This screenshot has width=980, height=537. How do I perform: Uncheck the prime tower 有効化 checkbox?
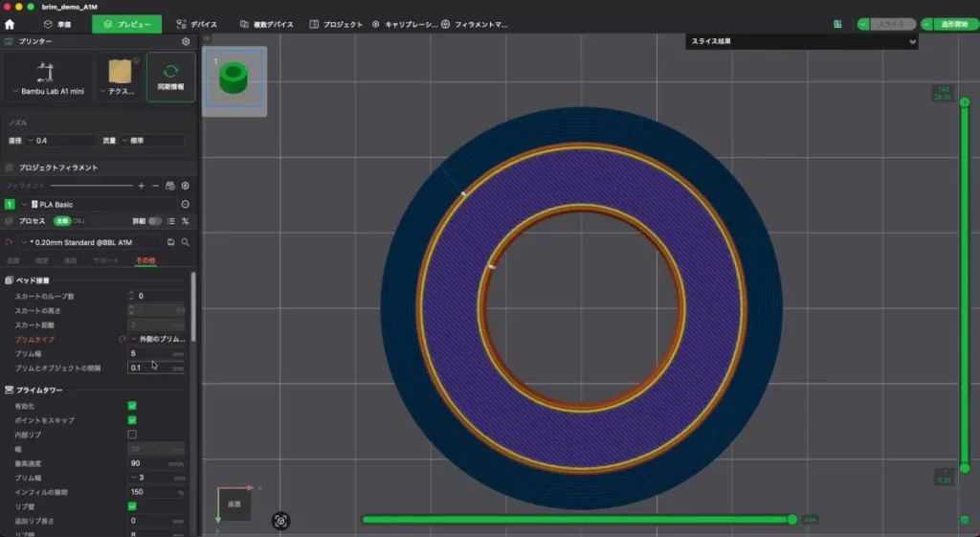132,406
